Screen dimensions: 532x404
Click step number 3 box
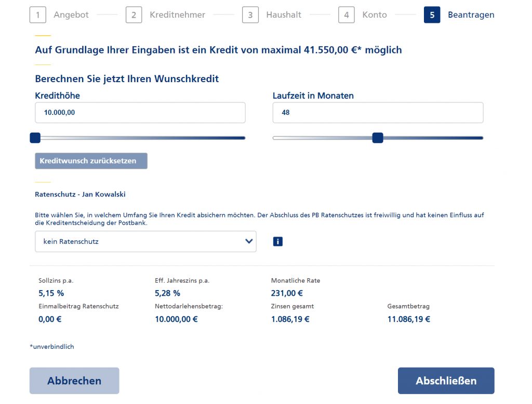(x=250, y=15)
